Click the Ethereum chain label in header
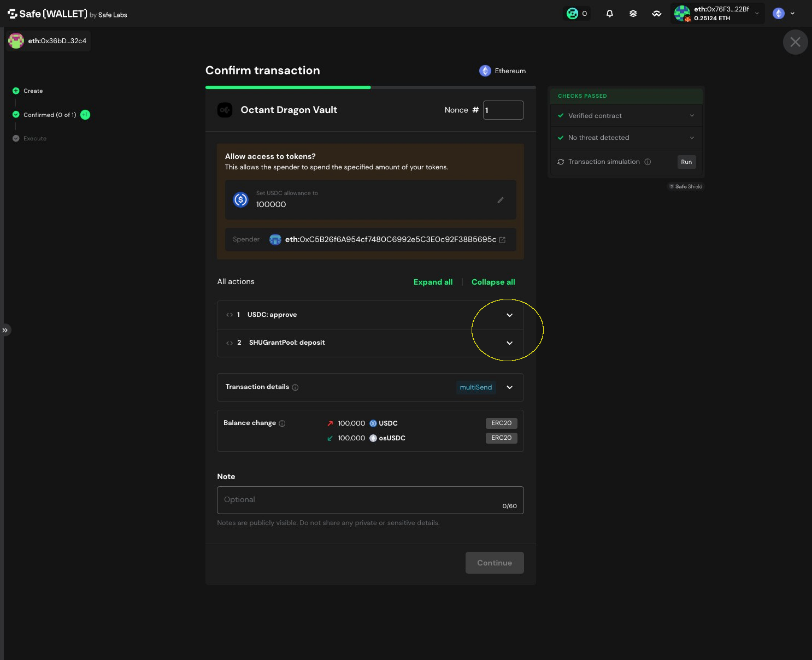The width and height of the screenshot is (812, 660). (503, 71)
